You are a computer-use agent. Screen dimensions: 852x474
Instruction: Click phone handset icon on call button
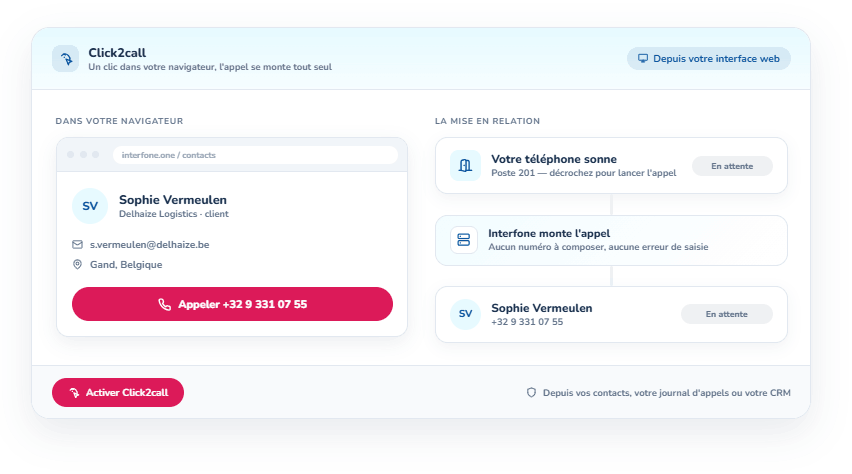point(164,304)
